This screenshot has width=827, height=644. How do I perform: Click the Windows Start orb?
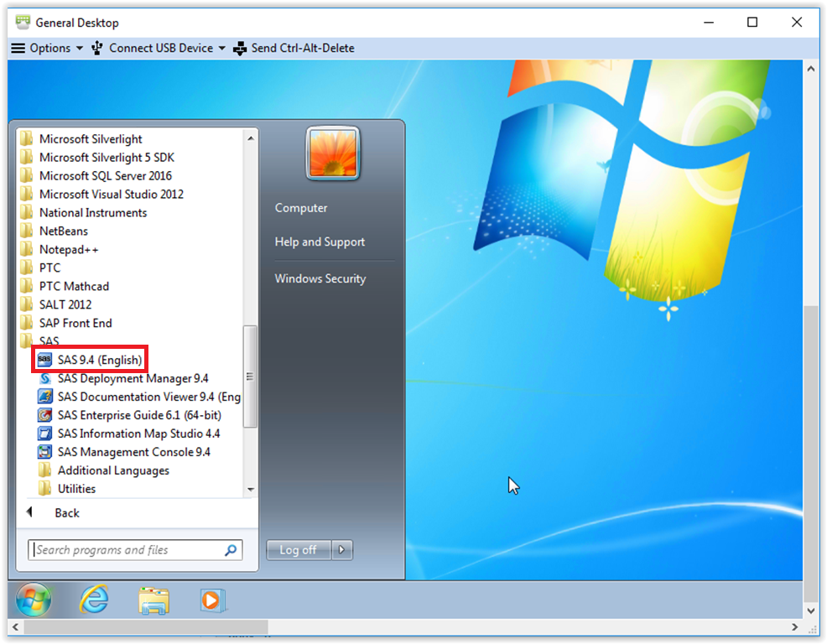tap(34, 600)
